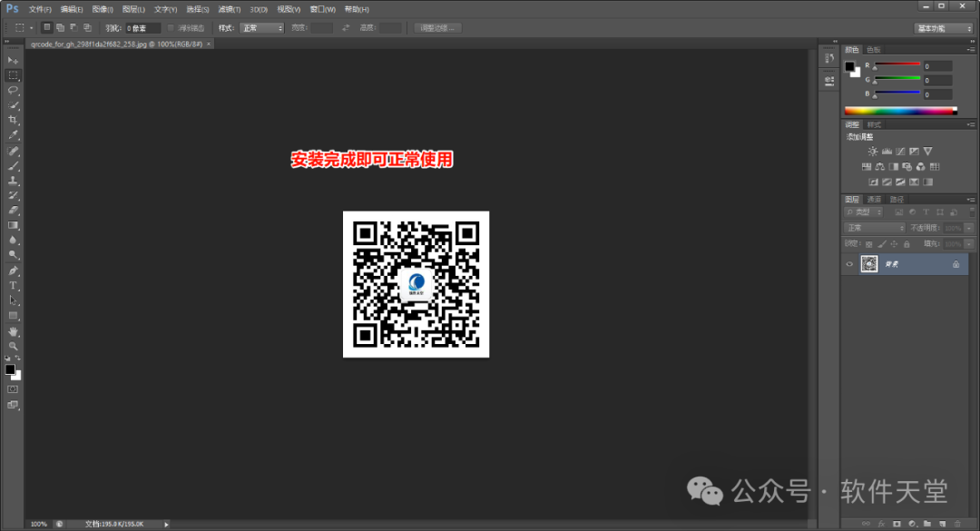
Task: Click the foreground color swatch
Action: coord(8,370)
